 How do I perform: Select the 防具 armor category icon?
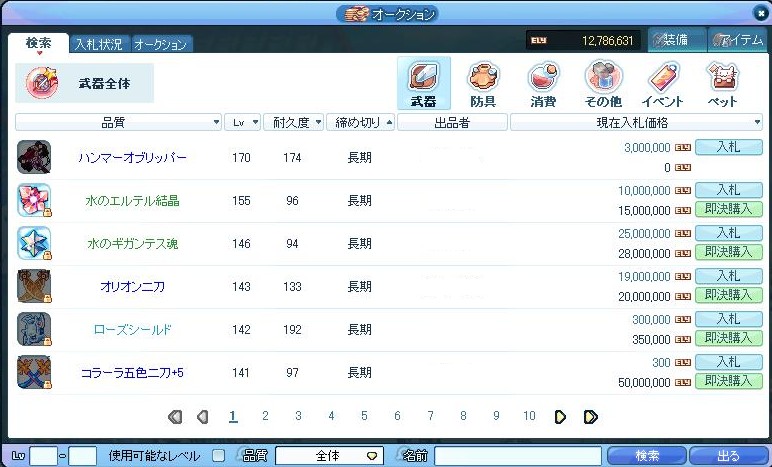[483, 83]
